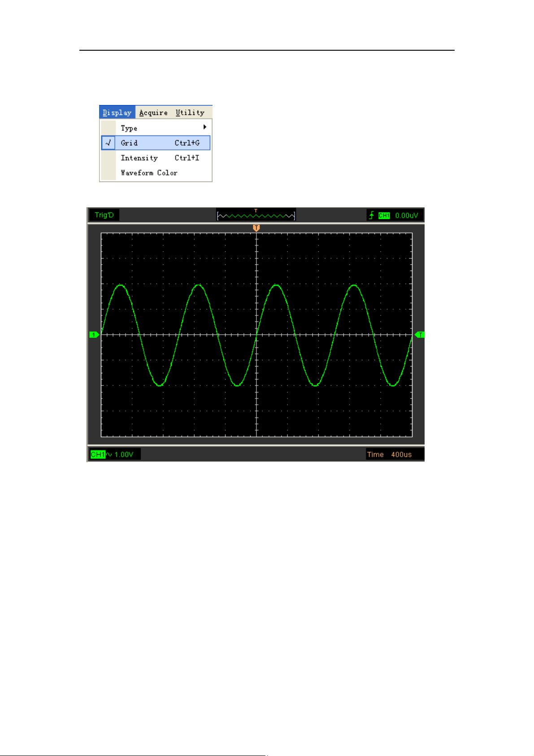Click the waveform overview preview bar
The width and height of the screenshot is (534, 756).
pyautogui.click(x=256, y=215)
